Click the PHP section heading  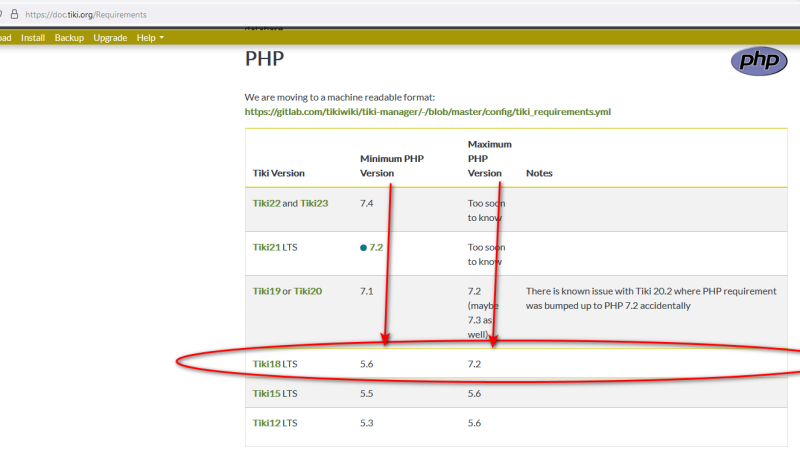coord(264,59)
